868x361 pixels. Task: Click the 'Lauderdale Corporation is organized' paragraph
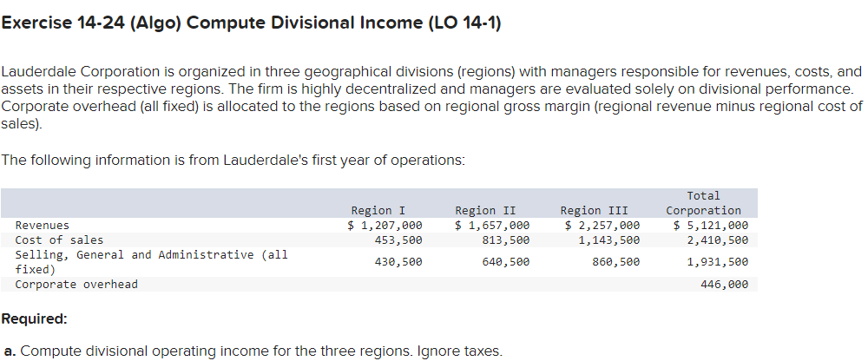431,97
